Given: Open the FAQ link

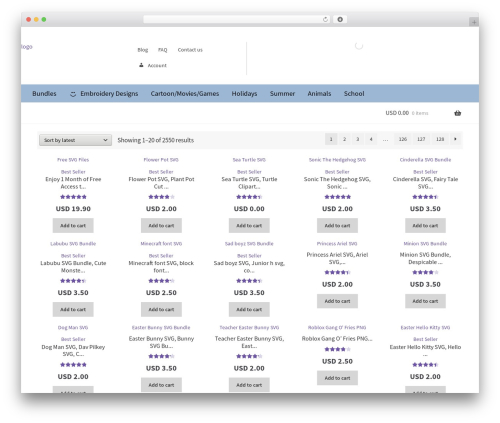Looking at the screenshot, I should [162, 50].
